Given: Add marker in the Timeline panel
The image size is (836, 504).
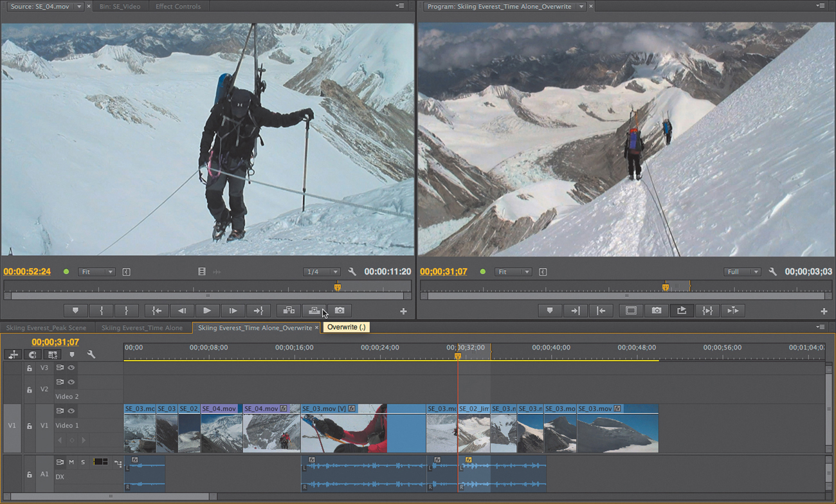Looking at the screenshot, I should [72, 354].
